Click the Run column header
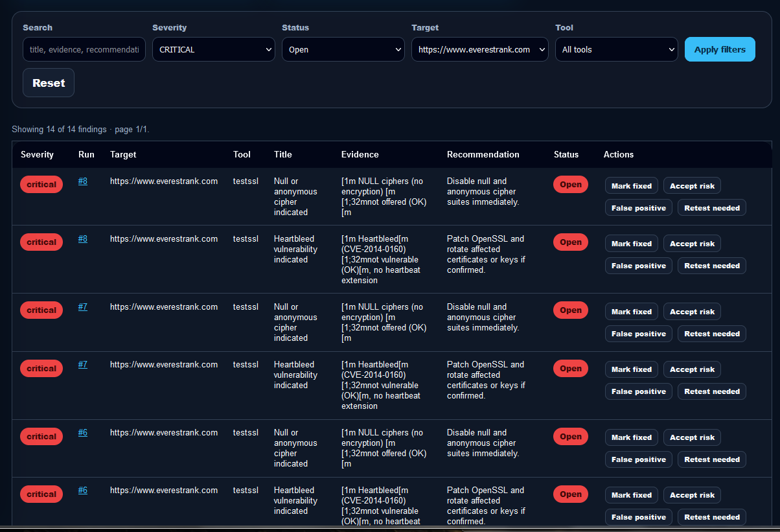 pos(86,155)
